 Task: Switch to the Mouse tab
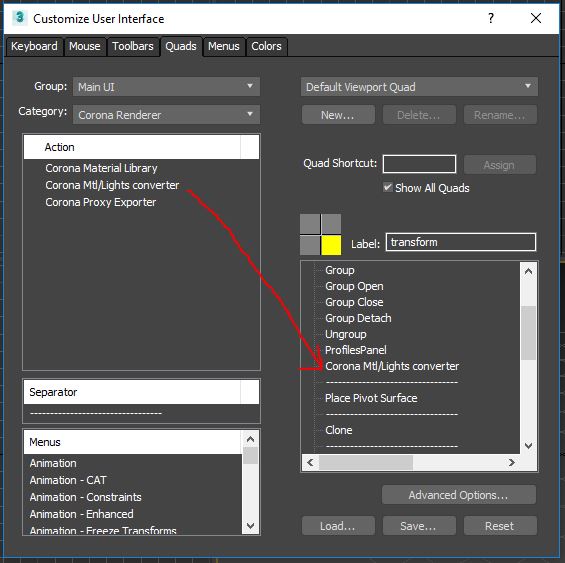85,46
